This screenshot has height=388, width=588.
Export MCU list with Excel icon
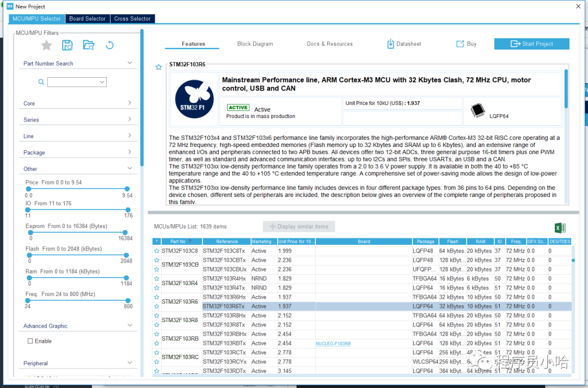click(560, 228)
